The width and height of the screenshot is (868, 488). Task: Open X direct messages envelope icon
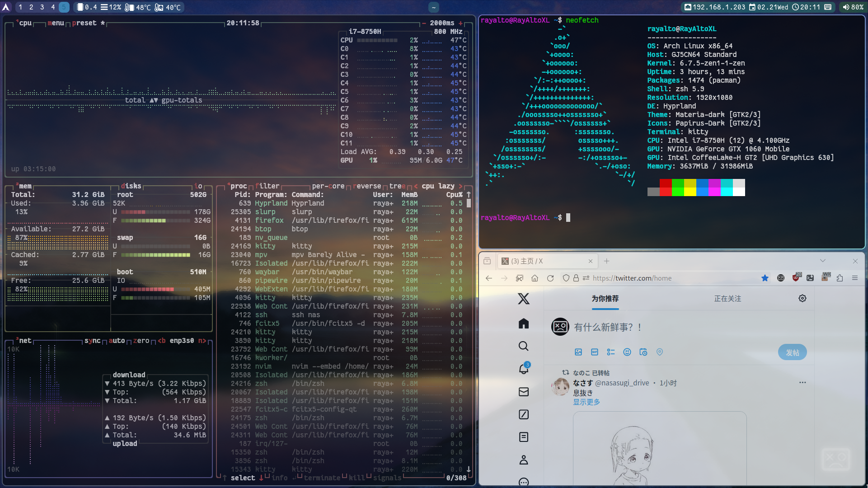(x=523, y=392)
